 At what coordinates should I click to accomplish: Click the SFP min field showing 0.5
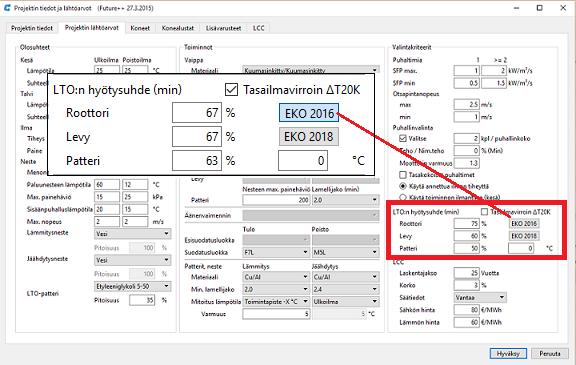467,83
